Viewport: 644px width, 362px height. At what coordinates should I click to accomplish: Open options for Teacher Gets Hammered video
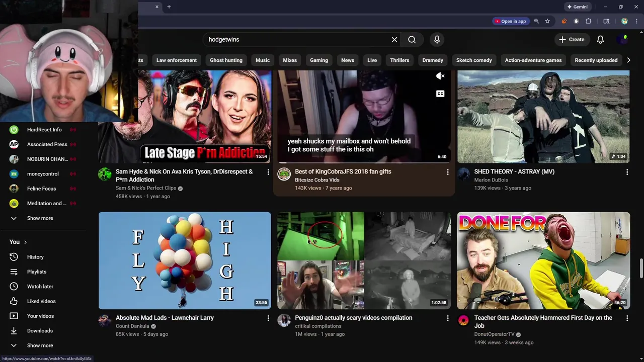tap(627, 318)
